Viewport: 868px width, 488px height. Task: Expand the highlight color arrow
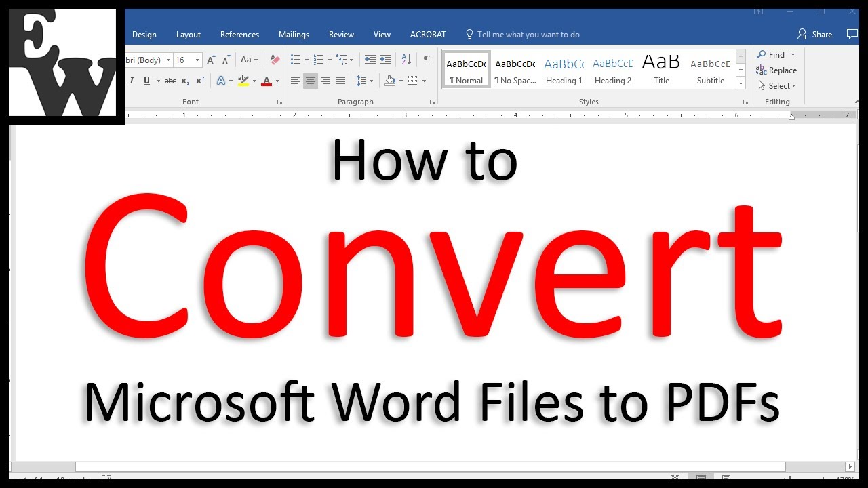pos(254,81)
